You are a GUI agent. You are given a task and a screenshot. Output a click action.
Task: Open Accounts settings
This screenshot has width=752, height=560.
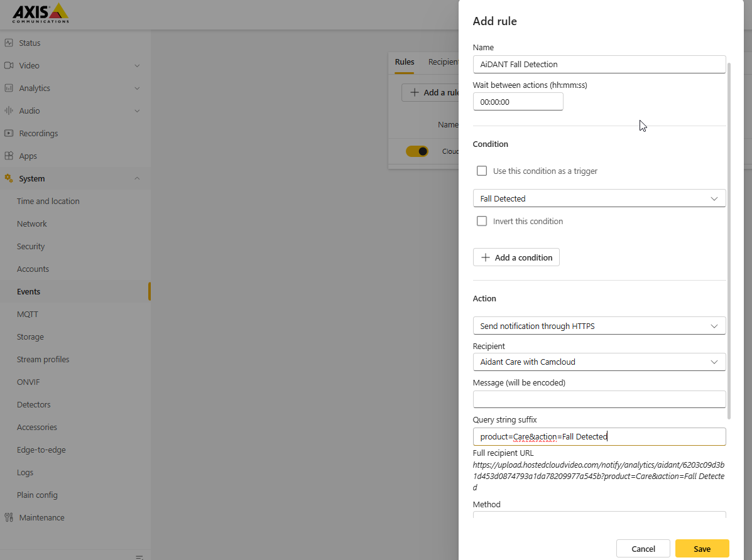coord(33,269)
